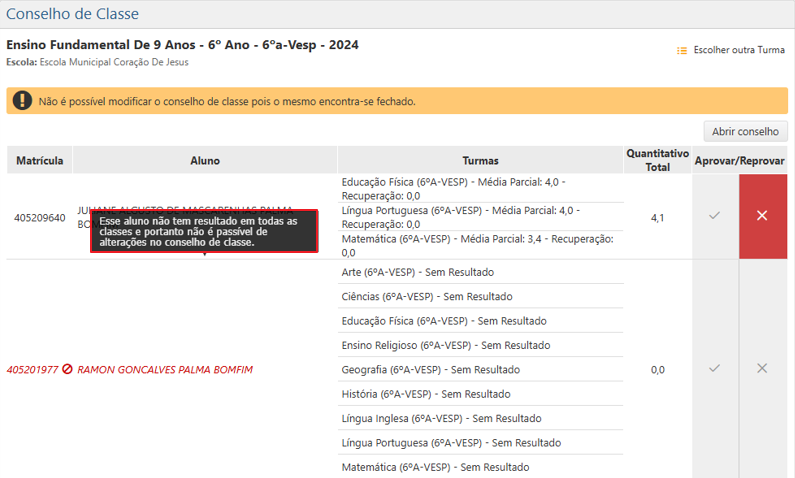This screenshot has height=478, width=795.
Task: Select the Aluno column header
Action: coord(205,160)
